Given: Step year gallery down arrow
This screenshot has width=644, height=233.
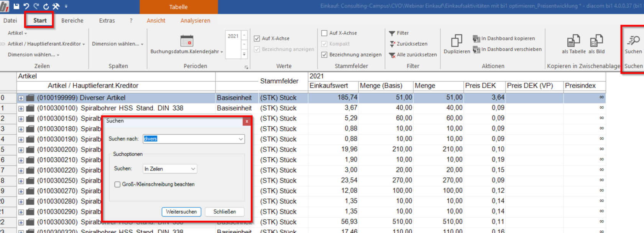Looking at the screenshot, I should click(x=244, y=45).
